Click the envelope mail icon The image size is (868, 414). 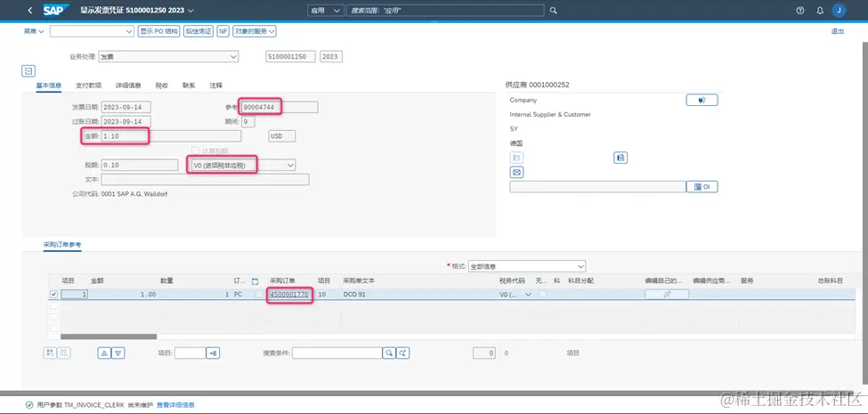click(516, 173)
